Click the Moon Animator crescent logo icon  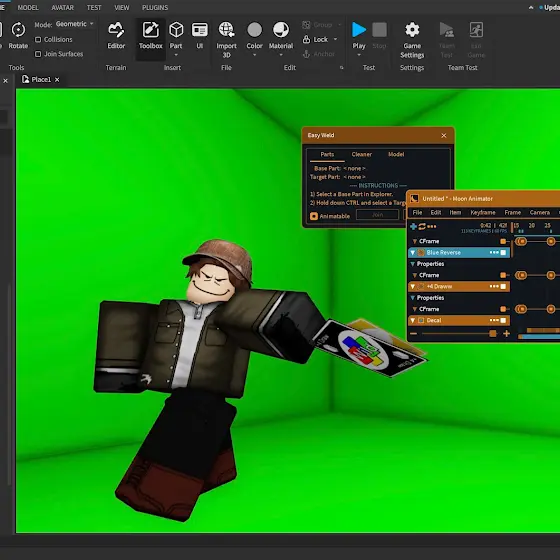(x=414, y=199)
